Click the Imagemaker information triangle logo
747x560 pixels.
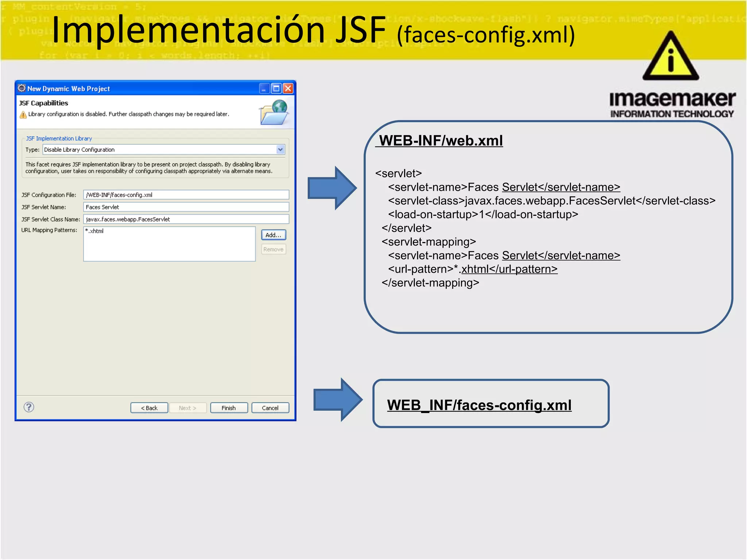[x=670, y=55]
